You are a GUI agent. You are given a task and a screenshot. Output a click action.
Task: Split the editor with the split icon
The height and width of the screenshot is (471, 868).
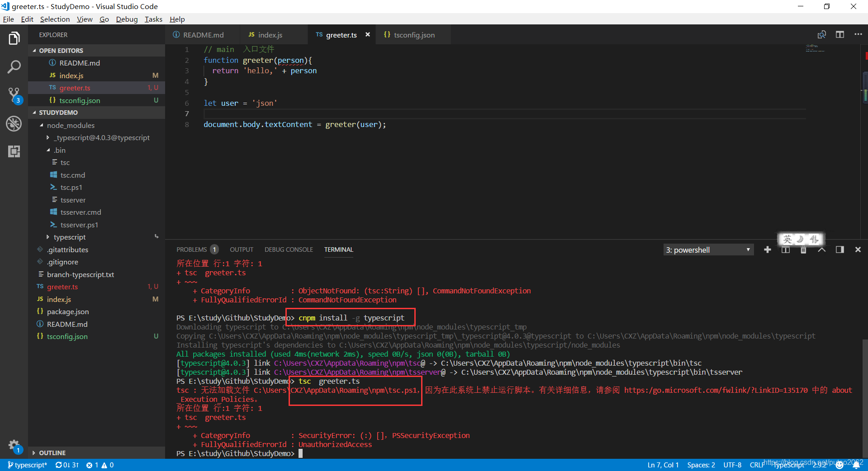click(x=840, y=35)
